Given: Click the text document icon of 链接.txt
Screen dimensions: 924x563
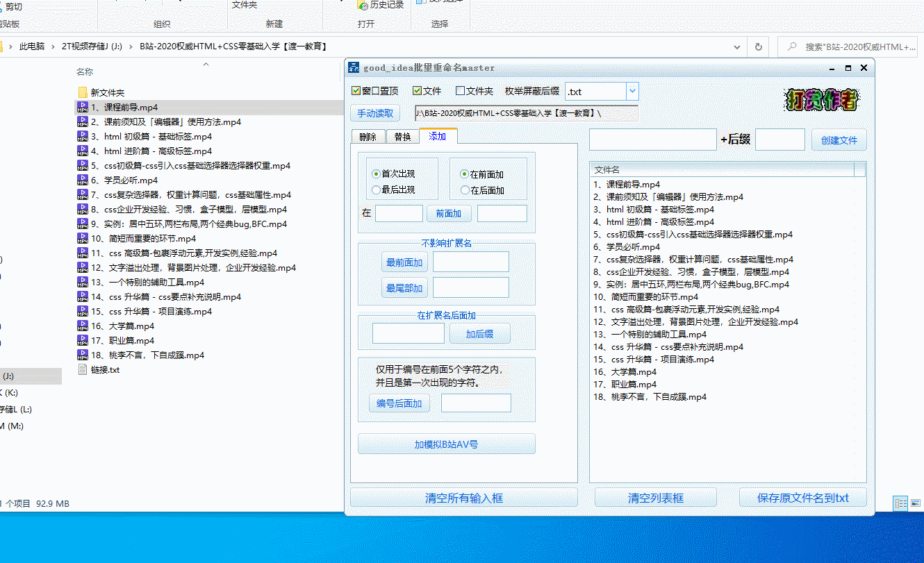Looking at the screenshot, I should coord(82,369).
